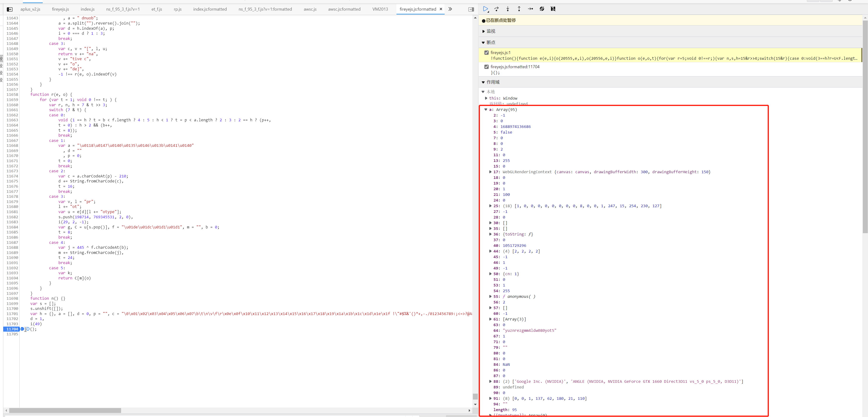The width and height of the screenshot is (868, 417).
Task: Uncheck the fireyejs.js:1 breakpoint checkbox
Action: [x=486, y=53]
